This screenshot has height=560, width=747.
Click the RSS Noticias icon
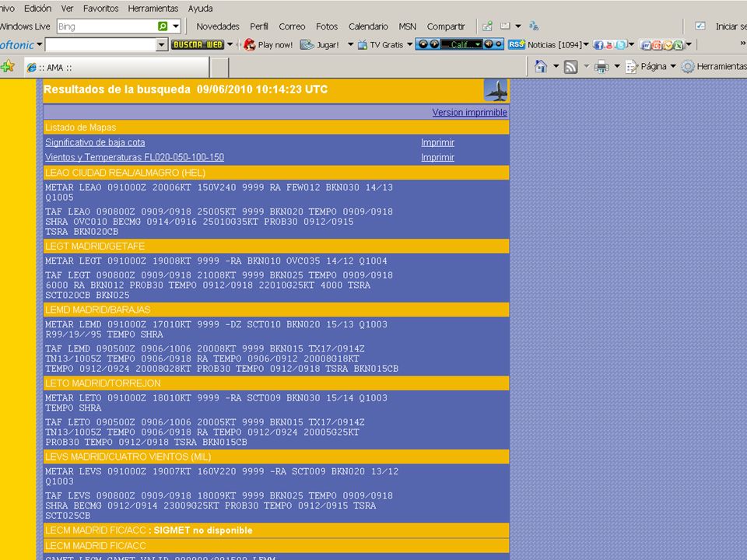[x=517, y=44]
